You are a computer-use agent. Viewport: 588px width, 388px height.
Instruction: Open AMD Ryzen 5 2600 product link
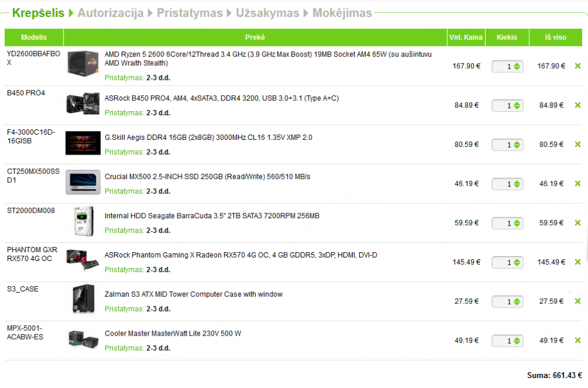[x=268, y=59]
